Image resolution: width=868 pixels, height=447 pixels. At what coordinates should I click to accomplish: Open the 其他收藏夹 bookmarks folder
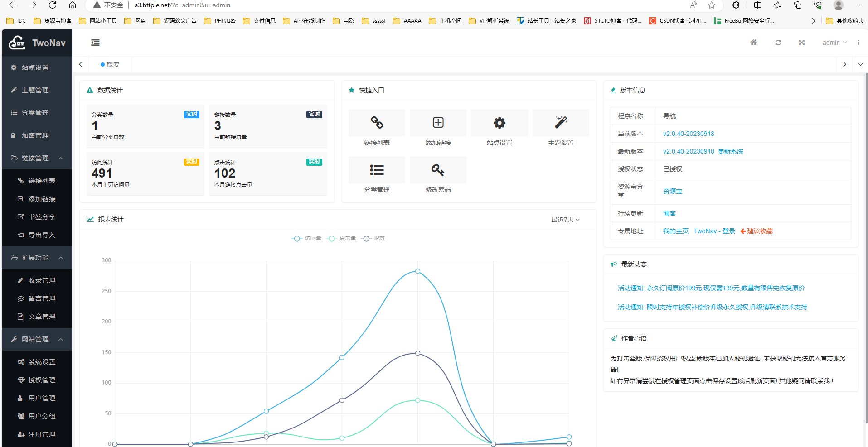coord(845,21)
